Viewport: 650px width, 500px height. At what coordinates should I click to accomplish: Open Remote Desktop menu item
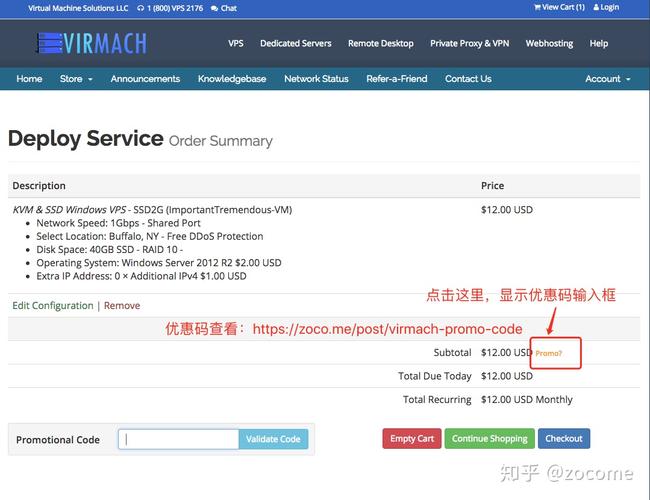point(381,43)
